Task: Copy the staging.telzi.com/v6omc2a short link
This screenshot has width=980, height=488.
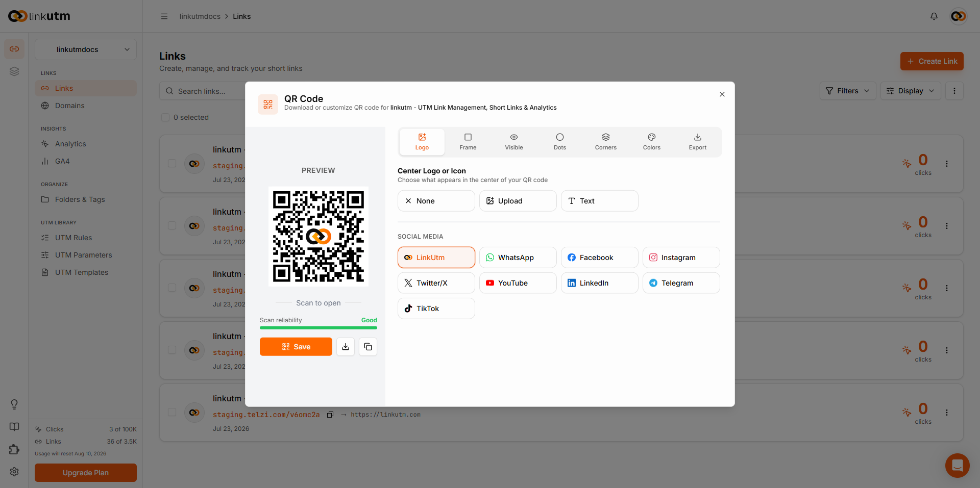Action: (330, 415)
